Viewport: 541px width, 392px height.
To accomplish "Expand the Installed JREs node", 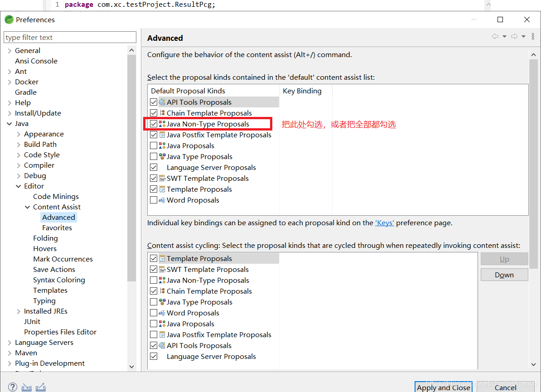I will pyautogui.click(x=19, y=311).
